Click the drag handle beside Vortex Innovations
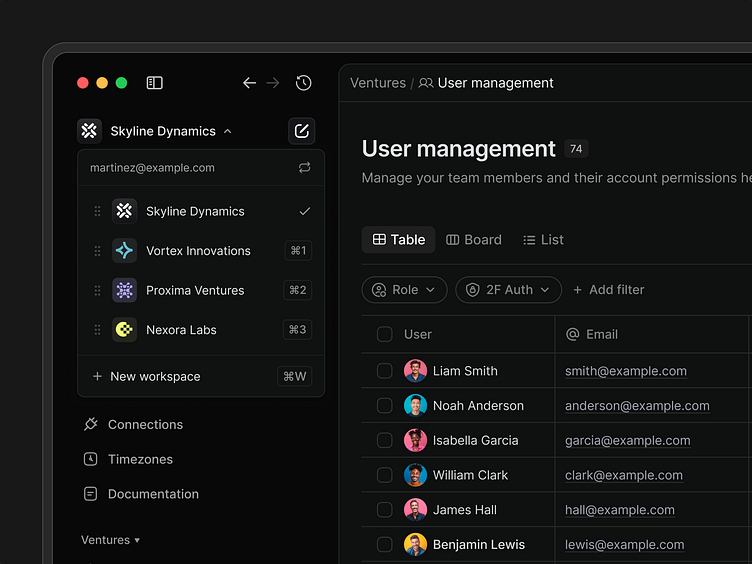The width and height of the screenshot is (752, 564). (x=97, y=251)
